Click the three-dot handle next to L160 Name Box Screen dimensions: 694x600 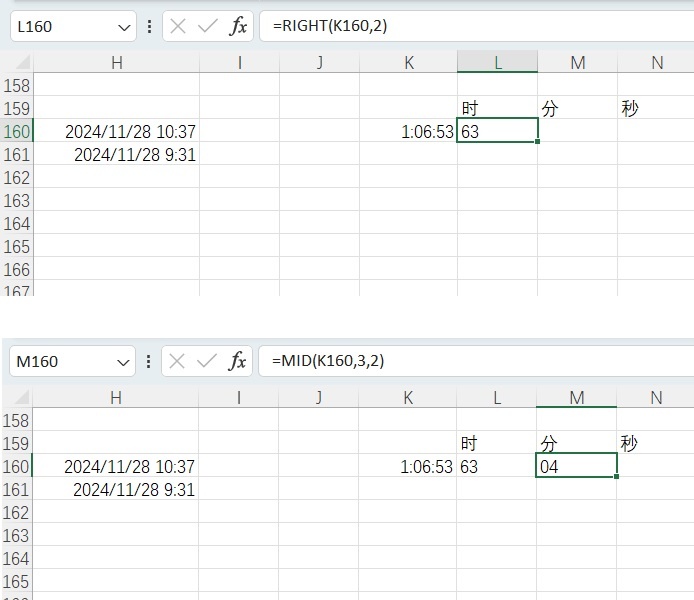(x=150, y=27)
